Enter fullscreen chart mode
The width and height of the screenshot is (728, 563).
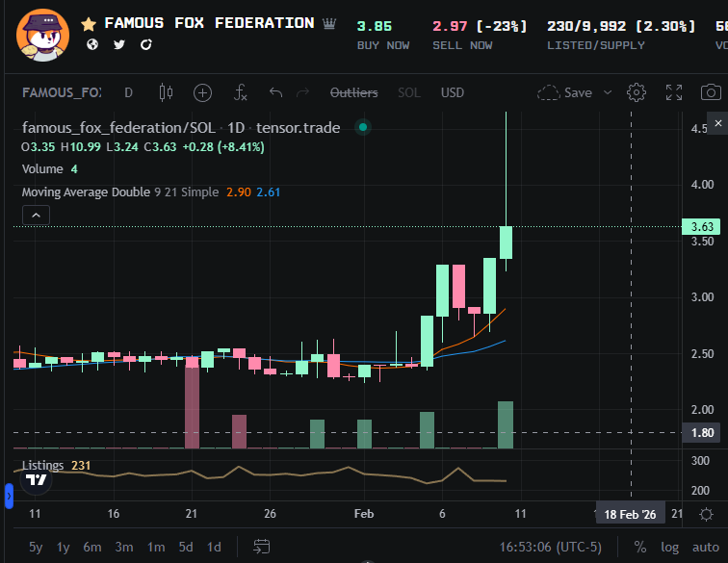coord(674,92)
